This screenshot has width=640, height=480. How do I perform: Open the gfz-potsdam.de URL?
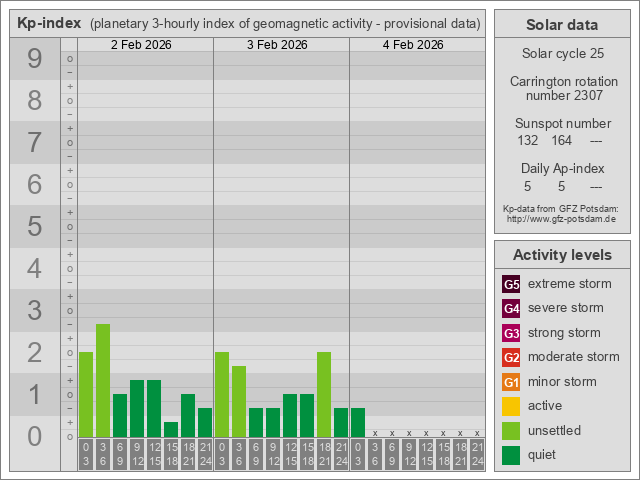pyautogui.click(x=561, y=218)
